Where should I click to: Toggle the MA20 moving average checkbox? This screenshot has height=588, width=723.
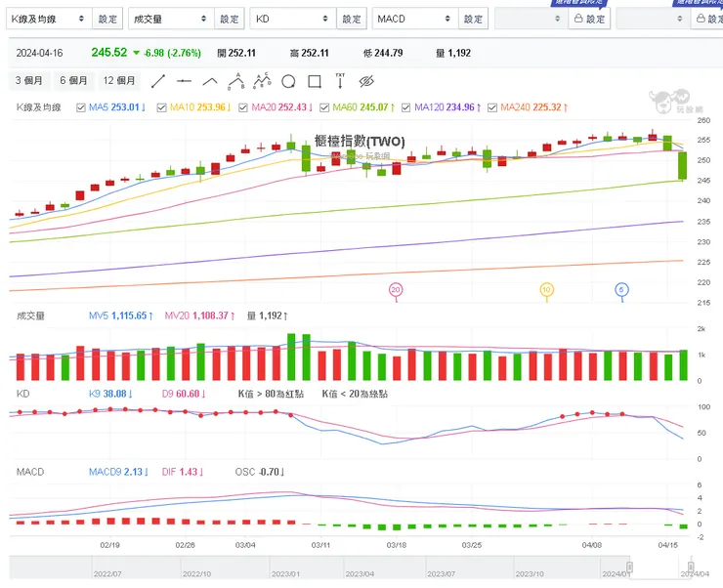coord(243,107)
